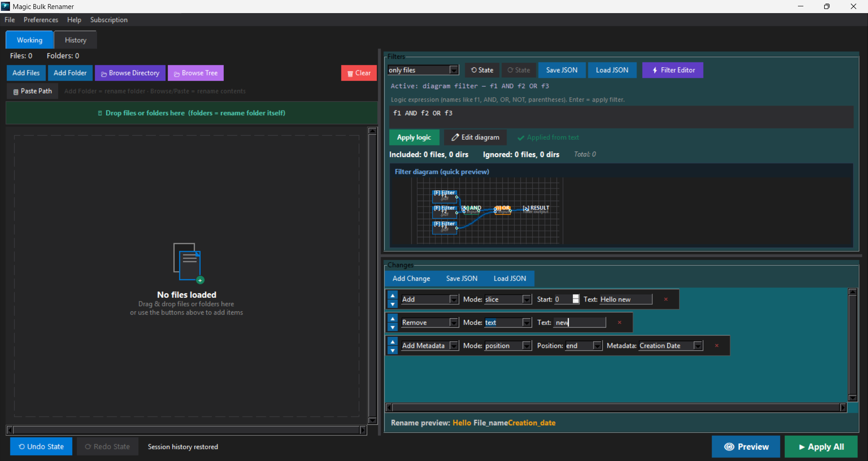Click Edit diagram button
The width and height of the screenshot is (868, 461).
pyautogui.click(x=476, y=137)
